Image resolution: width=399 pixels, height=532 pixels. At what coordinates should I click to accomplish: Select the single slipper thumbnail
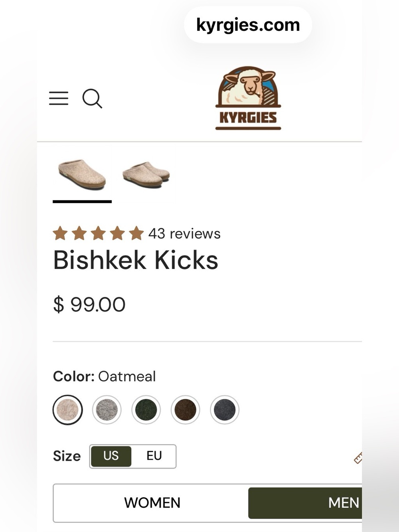[82, 174]
